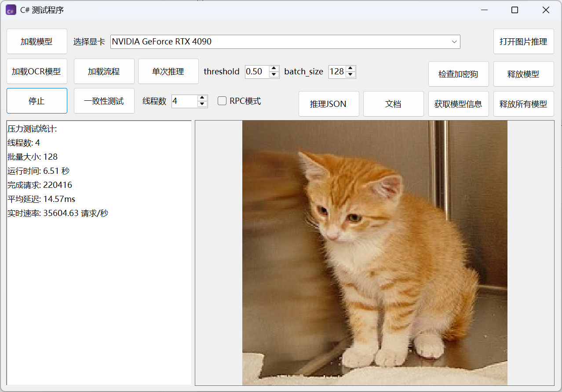The height and width of the screenshot is (392, 562).
Task: Increment 线程数 thread count up arrow
Action: (x=202, y=98)
